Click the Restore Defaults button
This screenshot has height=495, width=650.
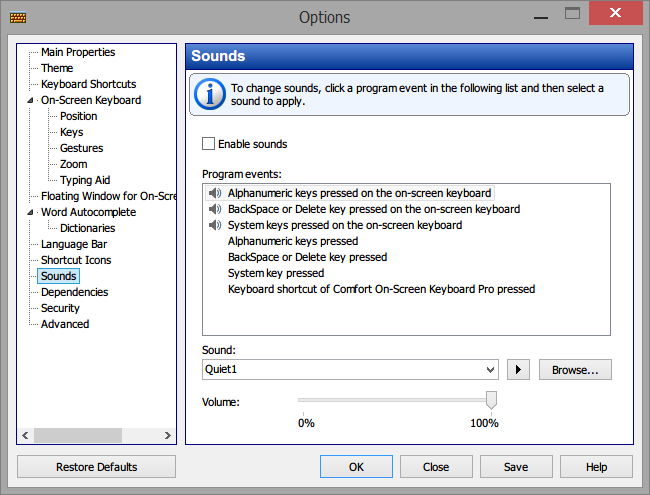coord(97,467)
